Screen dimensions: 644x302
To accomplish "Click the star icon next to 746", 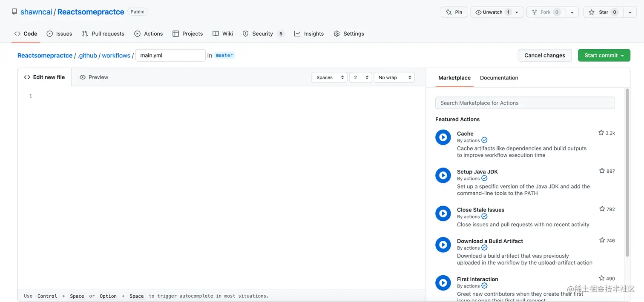I will click(x=602, y=240).
